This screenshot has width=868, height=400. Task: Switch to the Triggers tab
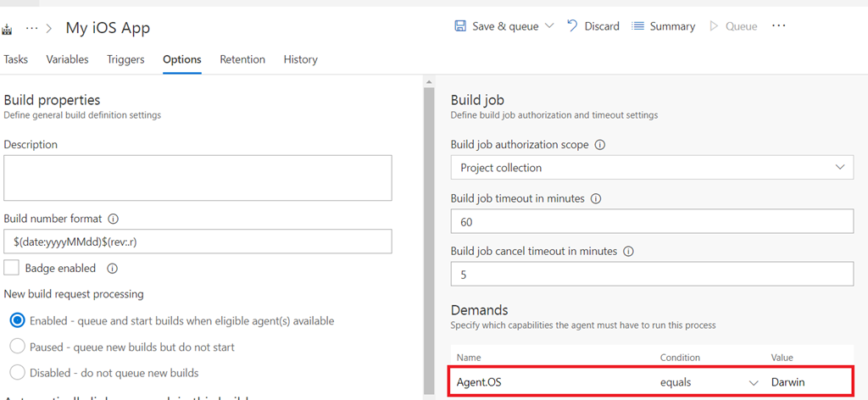(x=125, y=59)
